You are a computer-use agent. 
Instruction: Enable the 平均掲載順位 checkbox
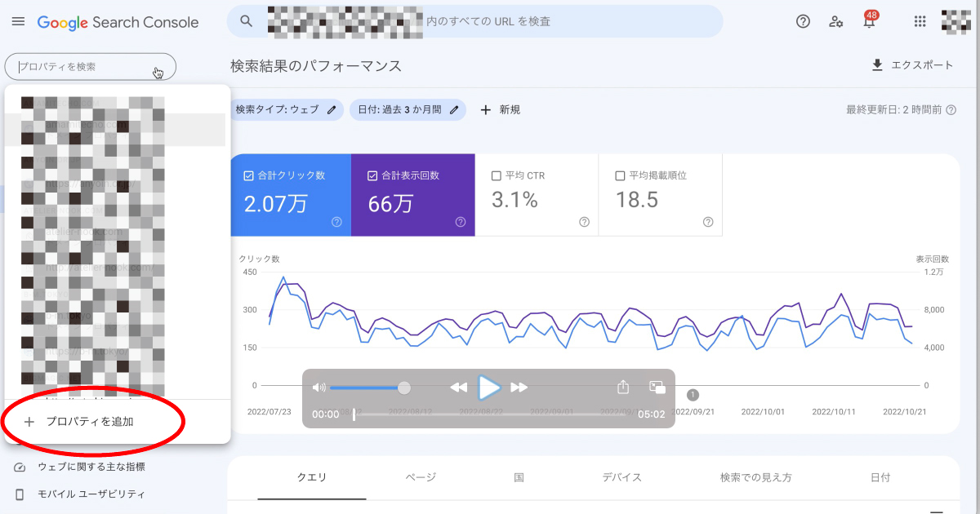[620, 175]
